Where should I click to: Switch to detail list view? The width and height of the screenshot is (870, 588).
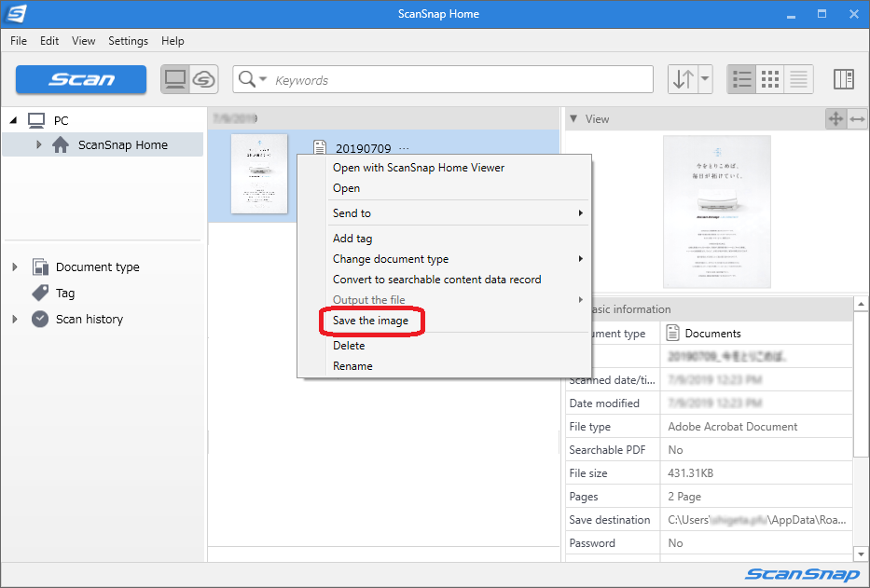(797, 79)
